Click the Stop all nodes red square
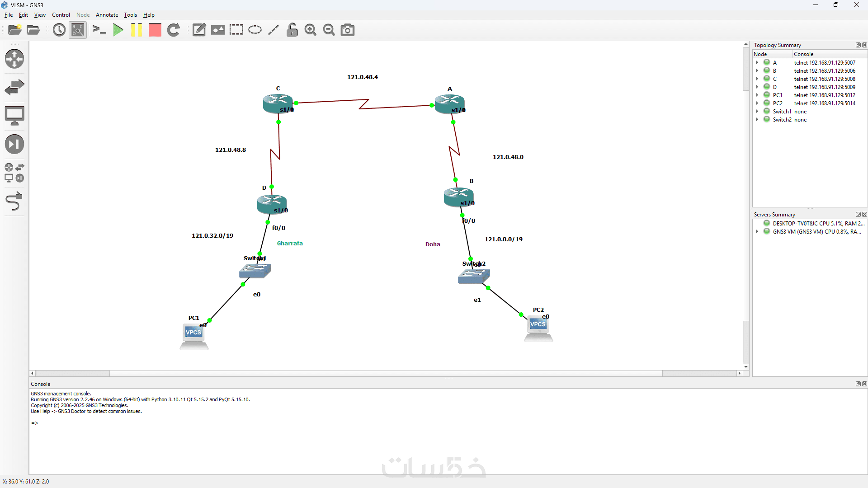This screenshot has height=488, width=868. click(155, 30)
